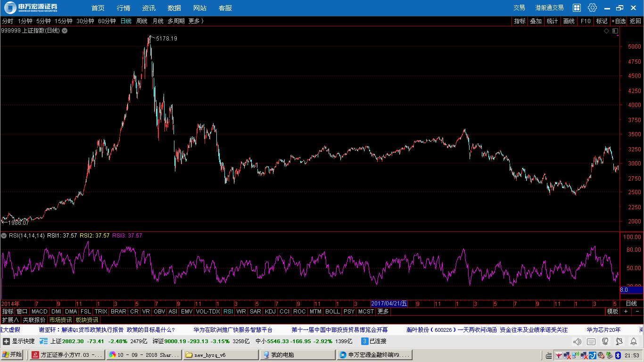
Task: Open the 画线 drawing tools button
Action: pos(569,21)
